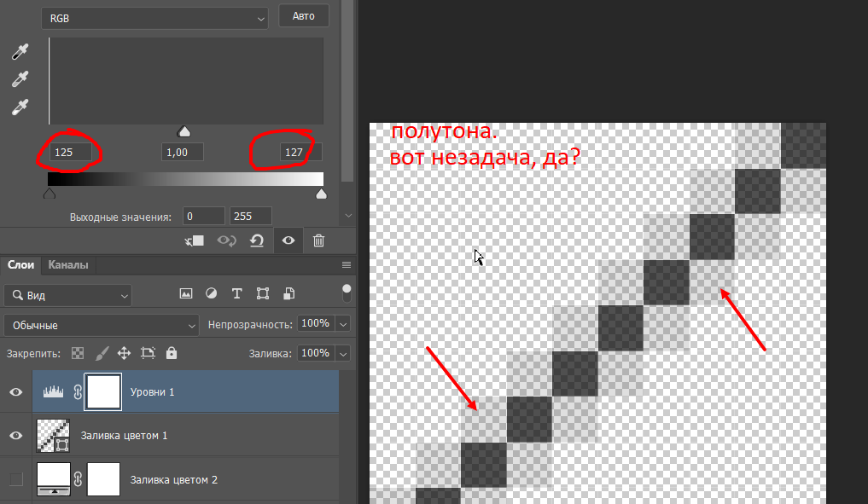Click the white output levels slider handle
This screenshot has width=868, height=504.
click(321, 194)
